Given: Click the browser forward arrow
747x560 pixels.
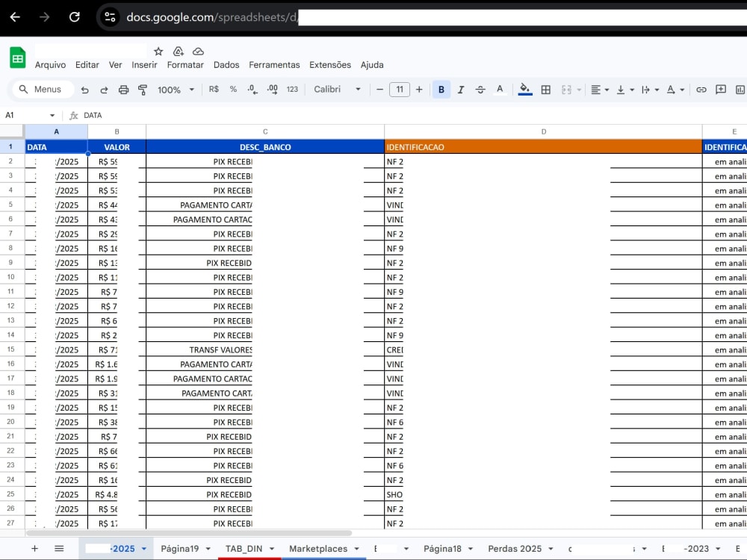Looking at the screenshot, I should point(44,17).
